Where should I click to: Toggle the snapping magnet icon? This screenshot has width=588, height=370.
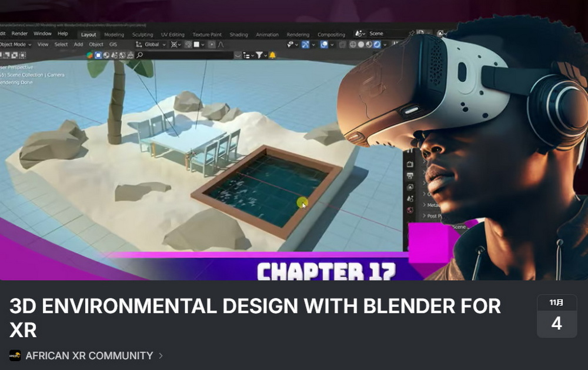tap(188, 45)
